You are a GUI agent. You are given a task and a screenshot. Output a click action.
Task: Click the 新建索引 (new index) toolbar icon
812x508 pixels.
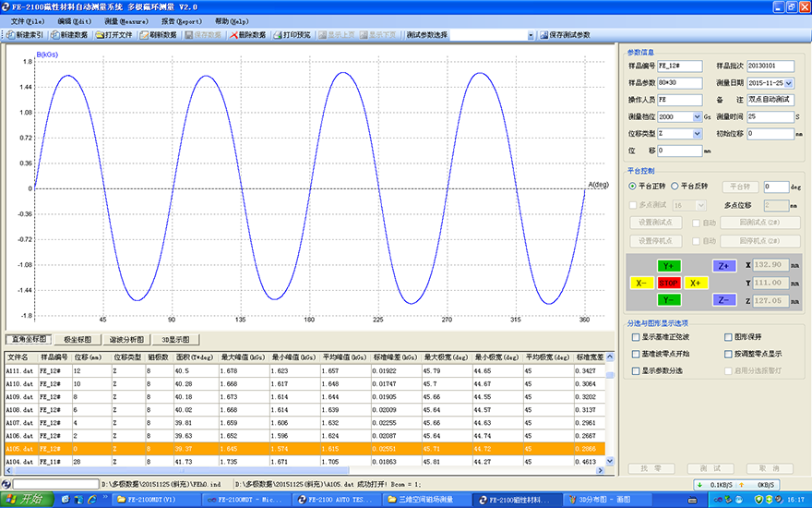[11, 35]
